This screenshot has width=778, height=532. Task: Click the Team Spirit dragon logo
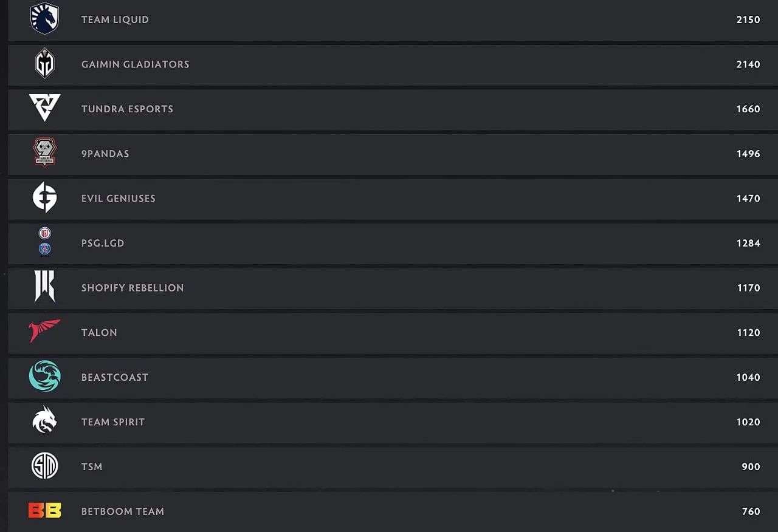click(x=44, y=420)
